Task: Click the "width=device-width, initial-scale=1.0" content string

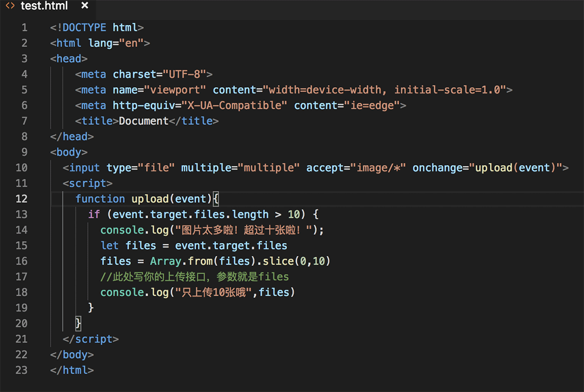Action: click(384, 90)
